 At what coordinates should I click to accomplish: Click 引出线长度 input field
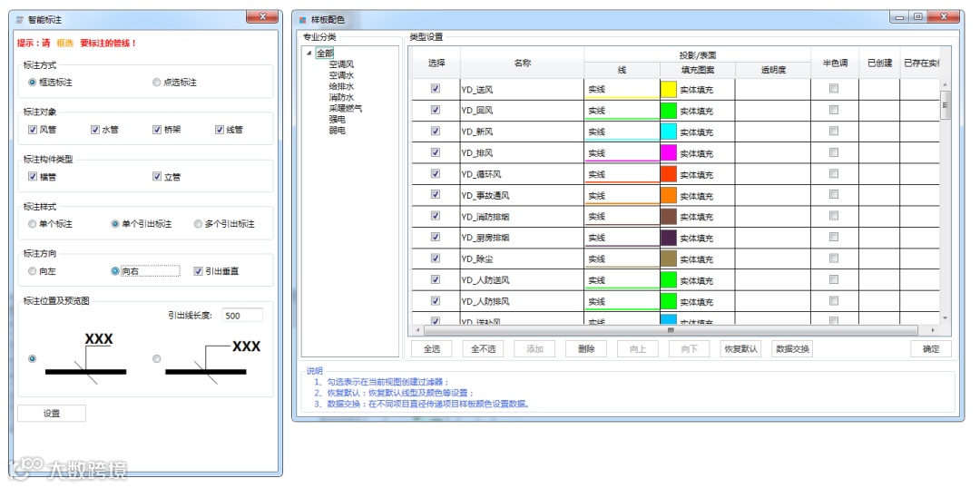click(242, 316)
